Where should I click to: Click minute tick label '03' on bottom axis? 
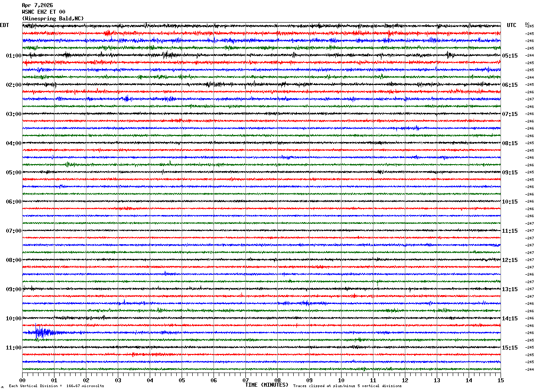pos(118,380)
